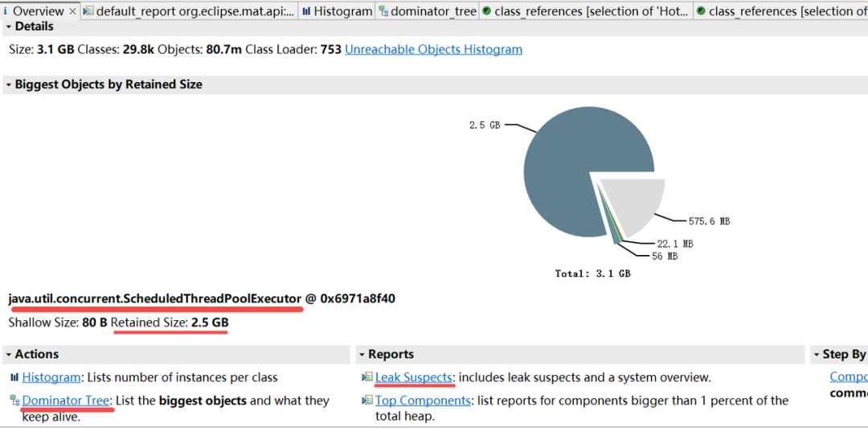Click the 56 MB pie label
868x428 pixels.
pos(665,256)
